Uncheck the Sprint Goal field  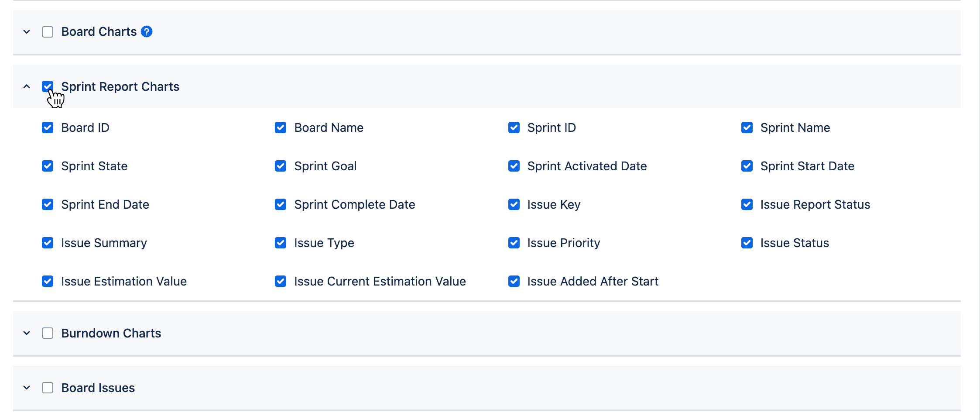(x=281, y=165)
